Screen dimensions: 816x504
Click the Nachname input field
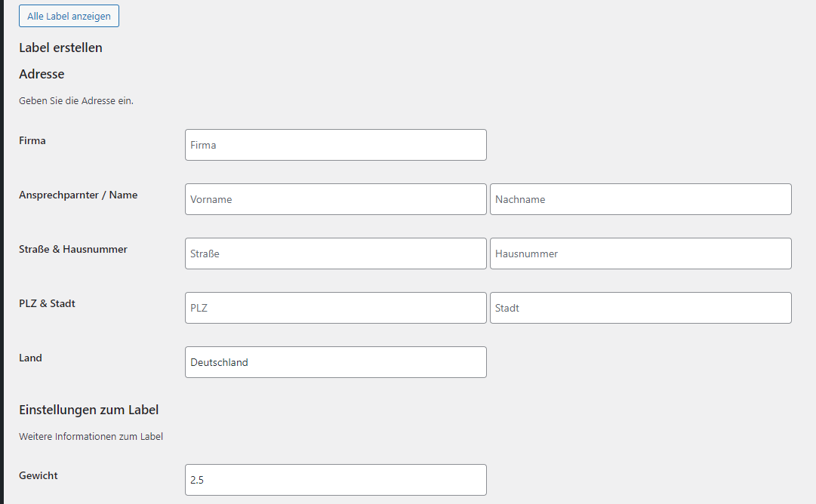pyautogui.click(x=640, y=199)
